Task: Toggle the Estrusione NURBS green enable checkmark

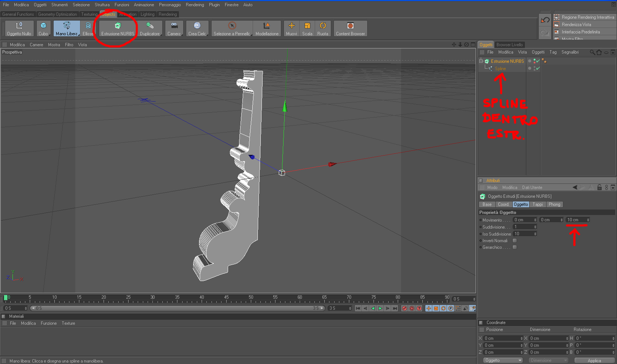Action: (x=538, y=61)
